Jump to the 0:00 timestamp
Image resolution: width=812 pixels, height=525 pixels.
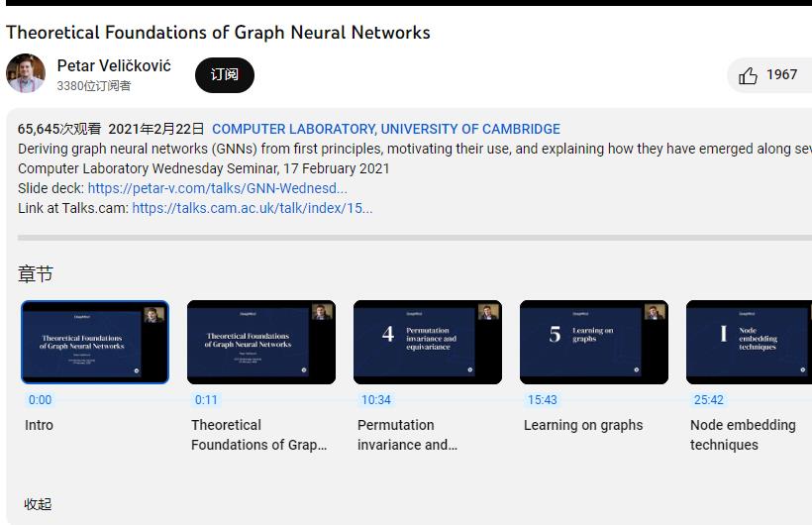point(40,399)
